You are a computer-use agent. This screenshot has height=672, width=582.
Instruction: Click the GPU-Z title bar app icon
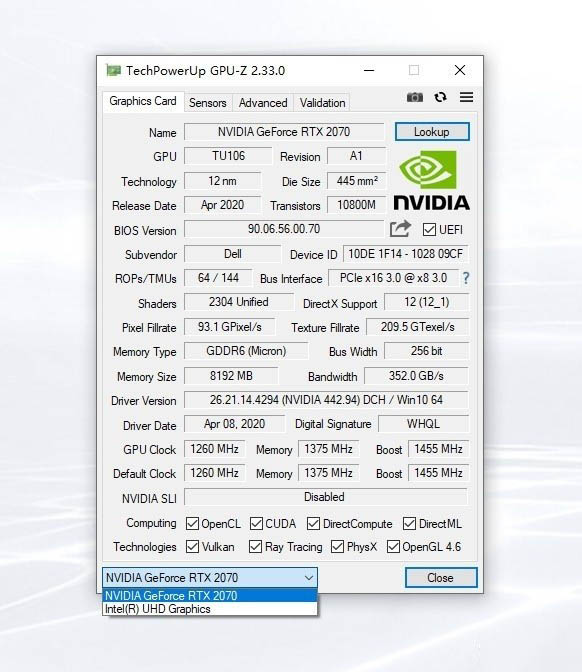(113, 70)
